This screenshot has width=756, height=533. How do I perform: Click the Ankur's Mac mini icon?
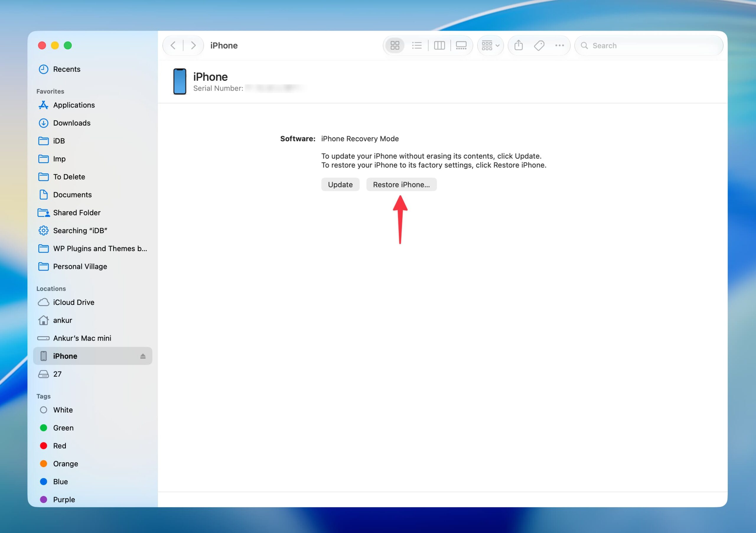pyautogui.click(x=43, y=338)
